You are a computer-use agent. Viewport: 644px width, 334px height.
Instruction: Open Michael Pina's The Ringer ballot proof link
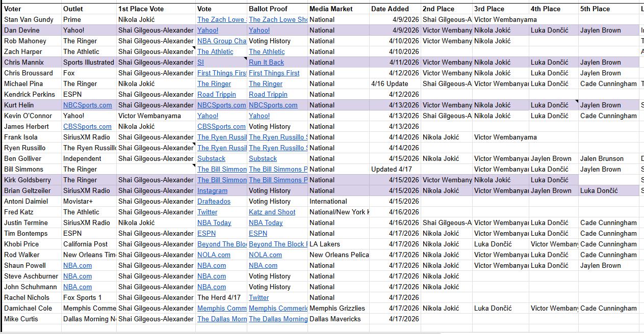coord(266,84)
